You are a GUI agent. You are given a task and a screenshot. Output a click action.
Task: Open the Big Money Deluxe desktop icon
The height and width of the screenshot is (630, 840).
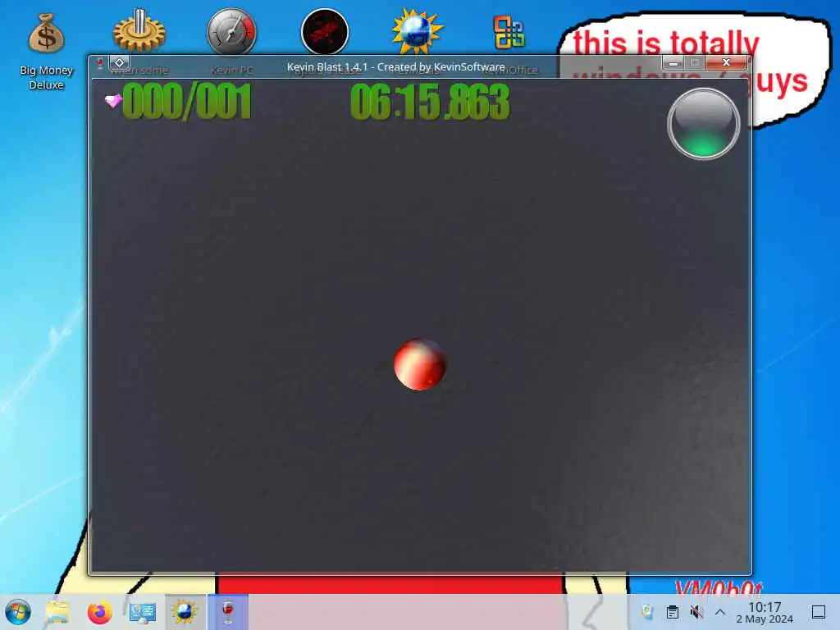(47, 51)
